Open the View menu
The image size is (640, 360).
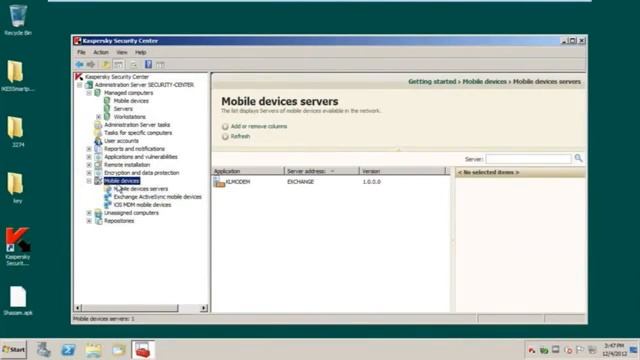pyautogui.click(x=122, y=52)
